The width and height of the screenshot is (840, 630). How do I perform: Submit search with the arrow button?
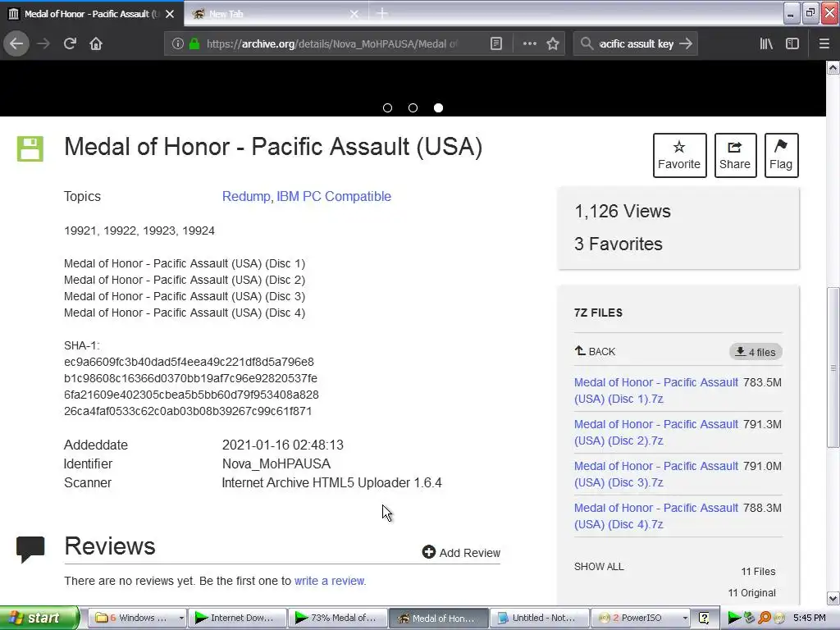click(686, 43)
